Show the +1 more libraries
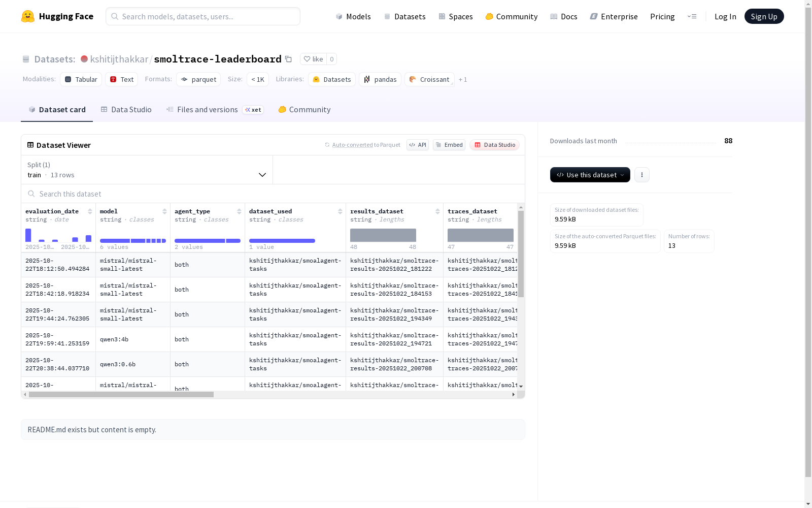 coord(463,79)
